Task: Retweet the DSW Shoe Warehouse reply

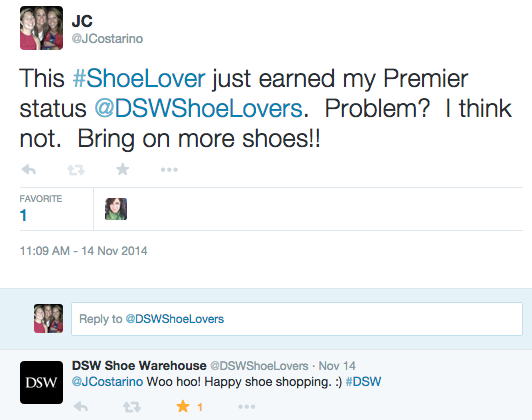Action: click(132, 406)
